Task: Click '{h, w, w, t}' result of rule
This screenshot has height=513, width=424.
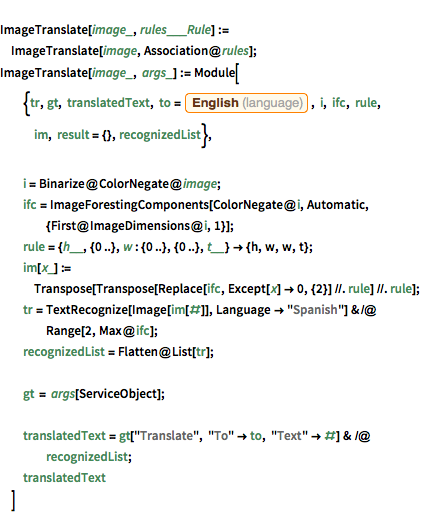Action: click(x=277, y=247)
